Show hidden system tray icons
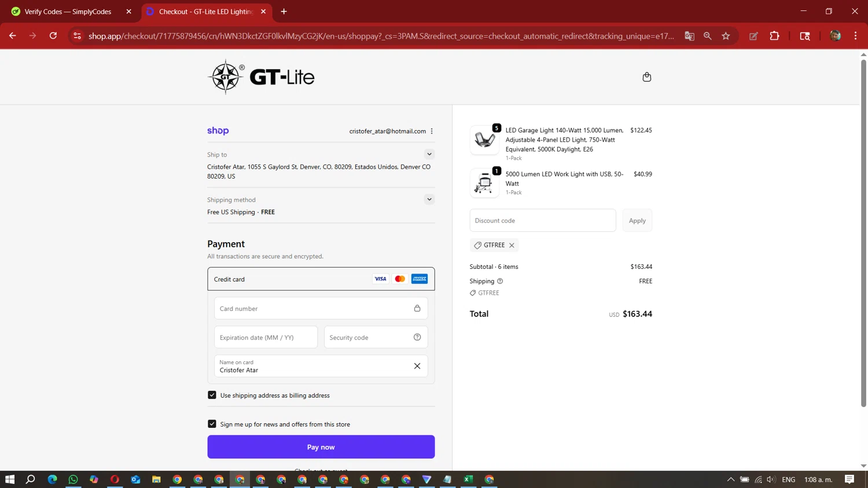This screenshot has width=868, height=488. click(731, 479)
